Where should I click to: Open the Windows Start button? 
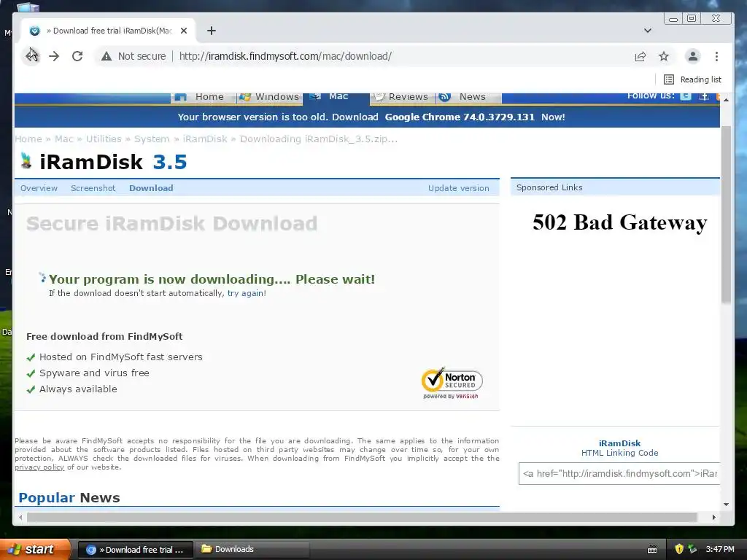[x=34, y=549]
